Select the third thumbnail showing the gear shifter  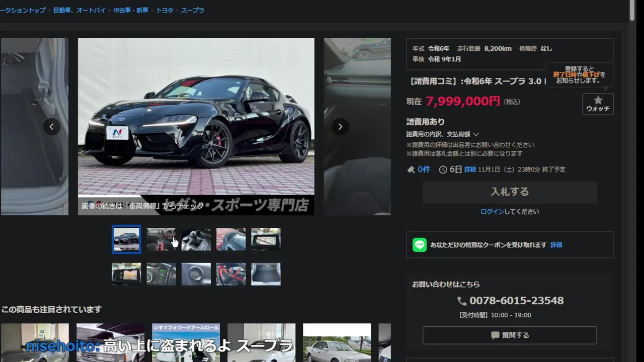tap(196, 239)
